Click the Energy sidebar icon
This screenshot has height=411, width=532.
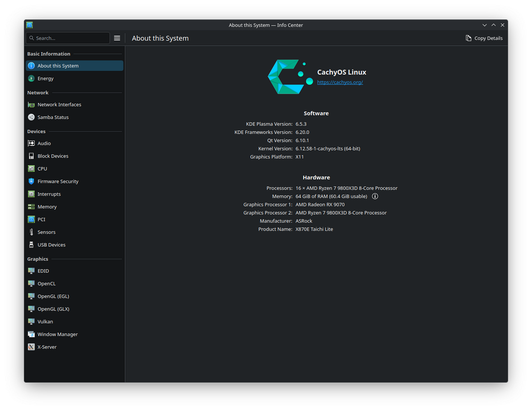pyautogui.click(x=31, y=78)
